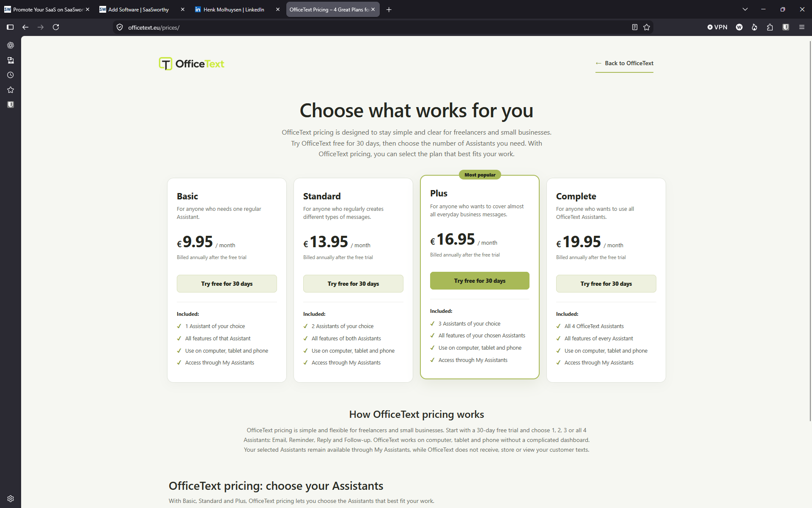Open a new browser tab

[389, 9]
